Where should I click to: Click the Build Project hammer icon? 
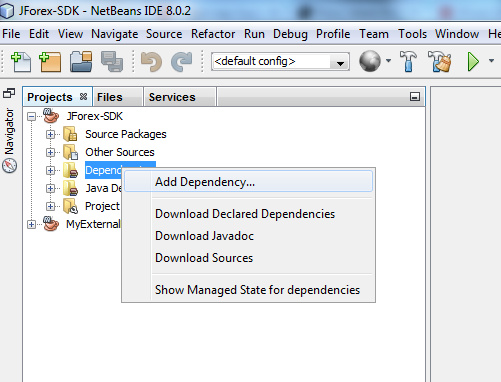click(x=408, y=61)
